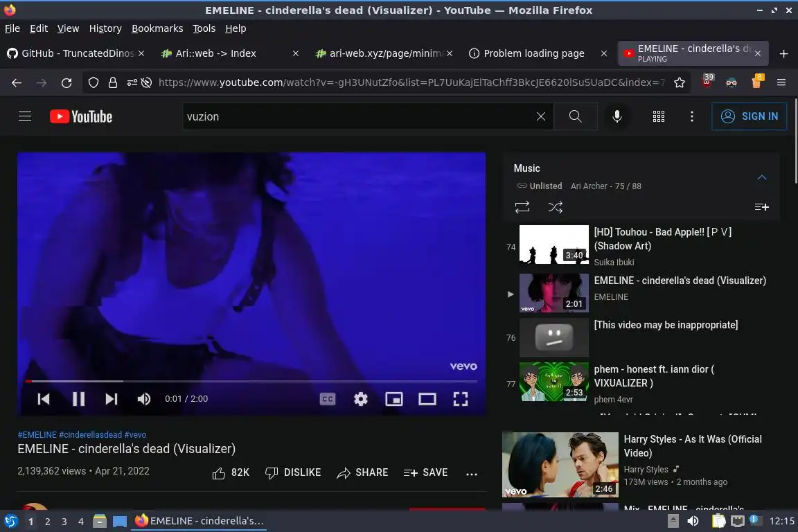Click the #cinderellasdead hashtag
Image resolution: width=798 pixels, height=532 pixels.
click(x=91, y=435)
